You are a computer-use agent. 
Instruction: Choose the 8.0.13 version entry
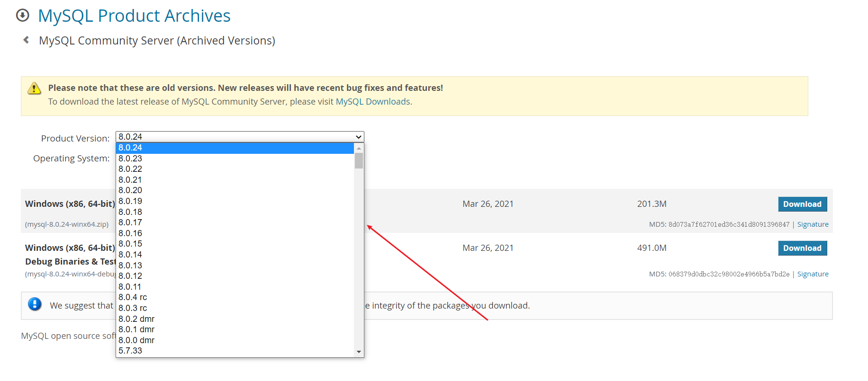tap(235, 266)
